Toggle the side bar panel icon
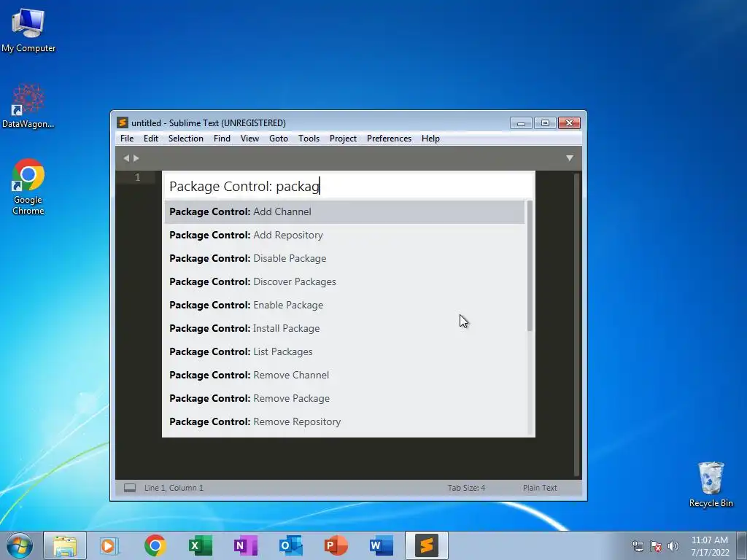The height and width of the screenshot is (560, 747). 130,488
